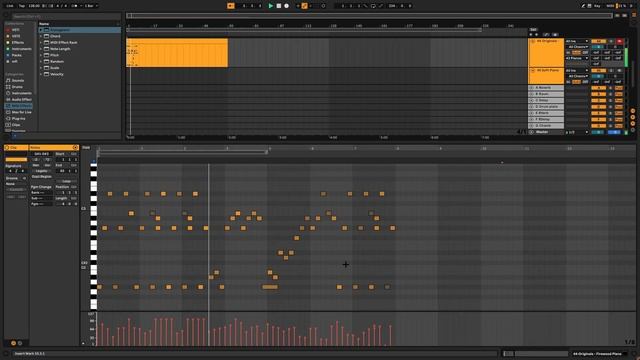Show the returns section toggle icon

[x=633, y=117]
